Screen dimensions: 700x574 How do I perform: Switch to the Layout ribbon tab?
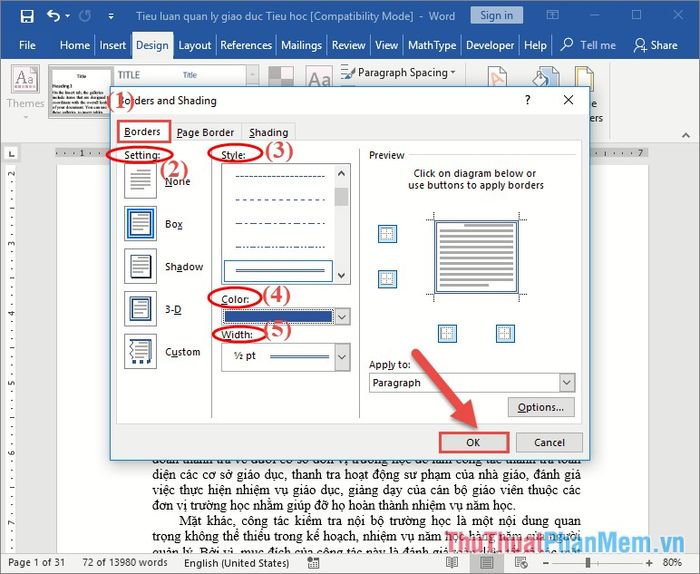pos(195,45)
